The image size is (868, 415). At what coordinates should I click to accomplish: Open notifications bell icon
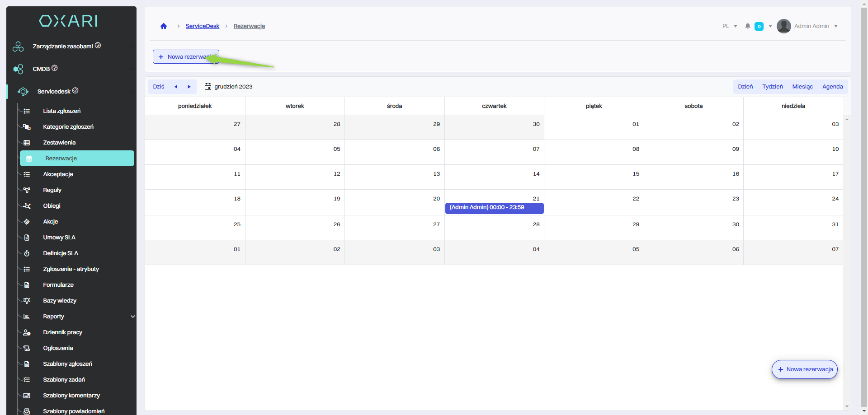(748, 26)
